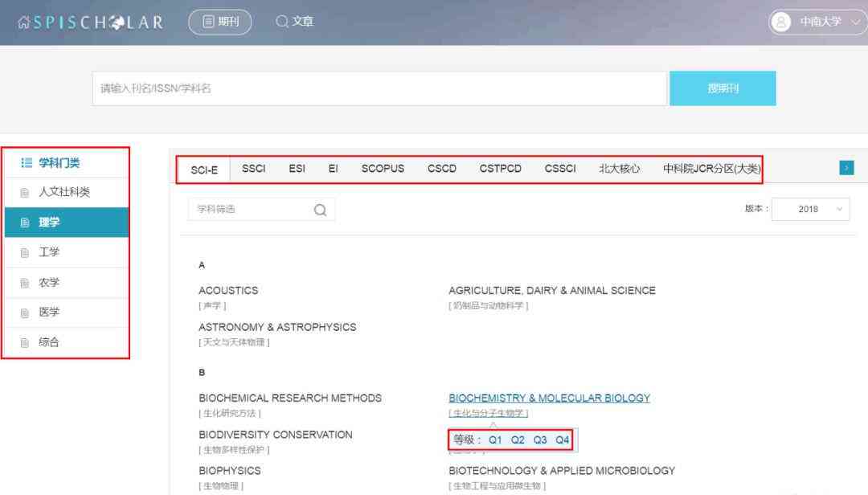
Task: Select Q1 quartile level
Action: [495, 440]
